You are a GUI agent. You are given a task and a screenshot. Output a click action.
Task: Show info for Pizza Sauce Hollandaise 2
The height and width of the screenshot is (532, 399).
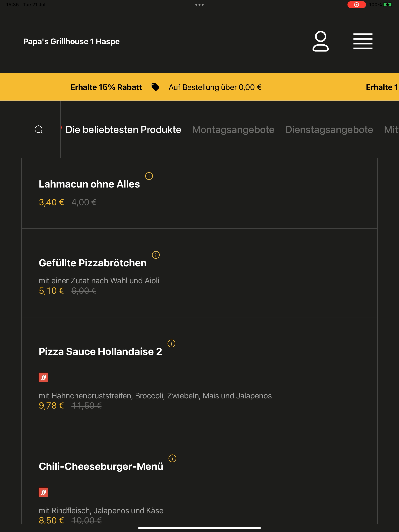click(x=171, y=344)
